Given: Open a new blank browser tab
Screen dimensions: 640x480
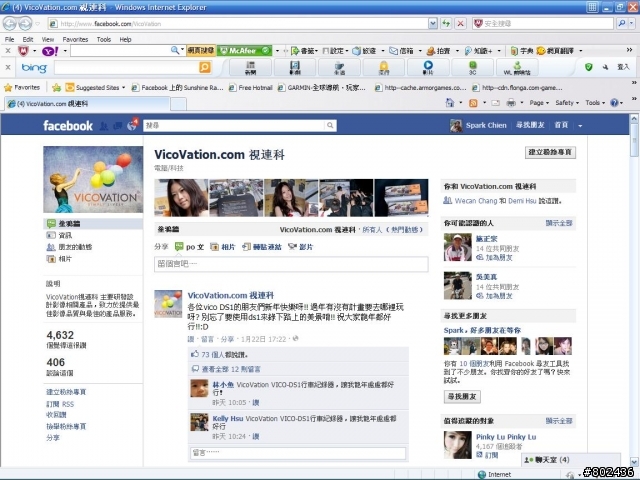Looking at the screenshot, I should pos(178,104).
